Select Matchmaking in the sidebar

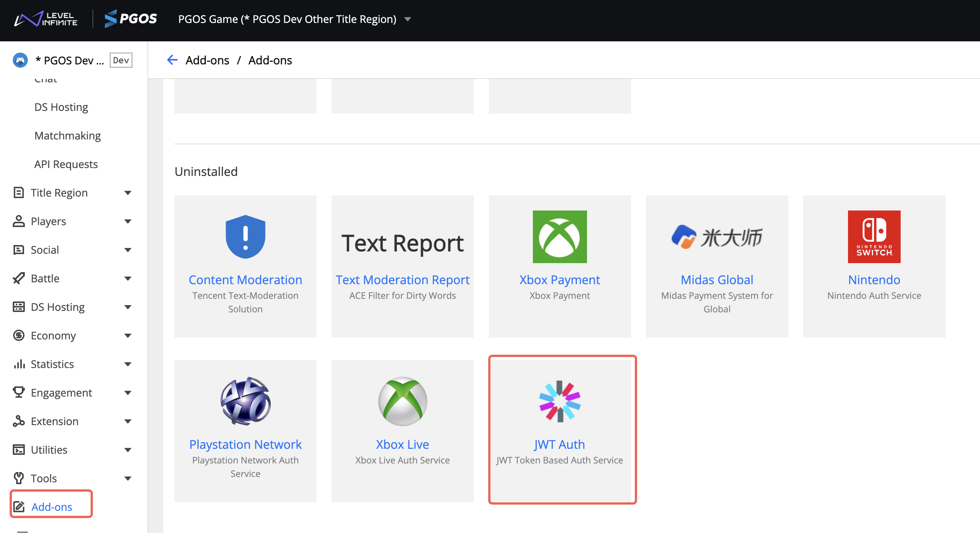tap(67, 135)
